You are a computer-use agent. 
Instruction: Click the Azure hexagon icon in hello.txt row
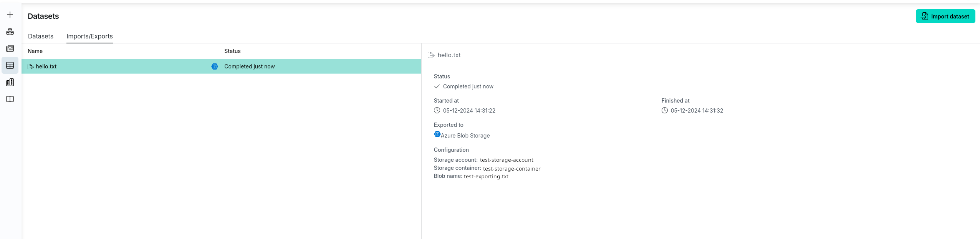tap(215, 66)
